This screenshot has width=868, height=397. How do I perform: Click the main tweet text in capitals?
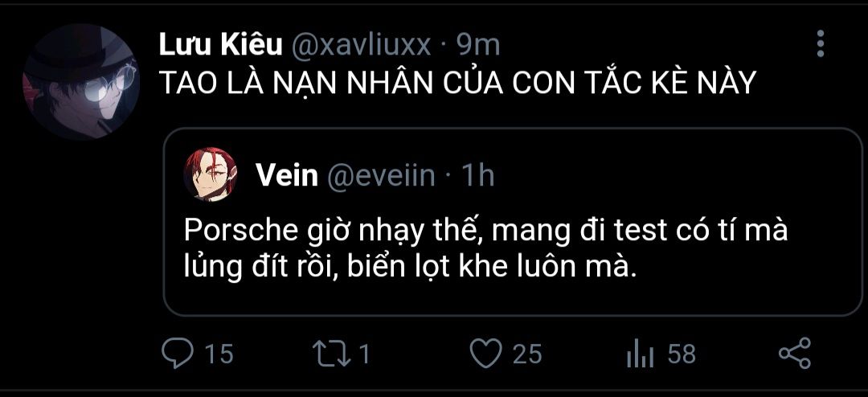(x=458, y=84)
